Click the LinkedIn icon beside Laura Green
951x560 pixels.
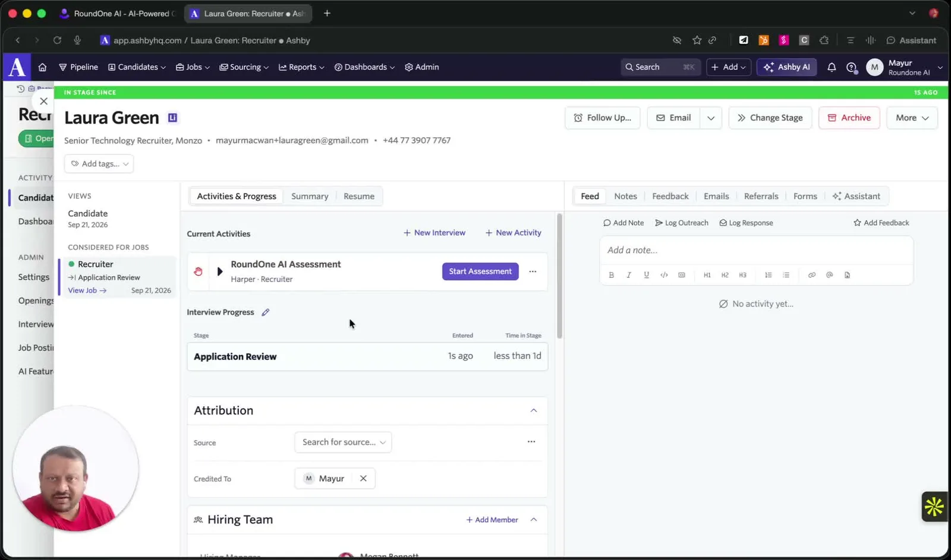point(172,118)
